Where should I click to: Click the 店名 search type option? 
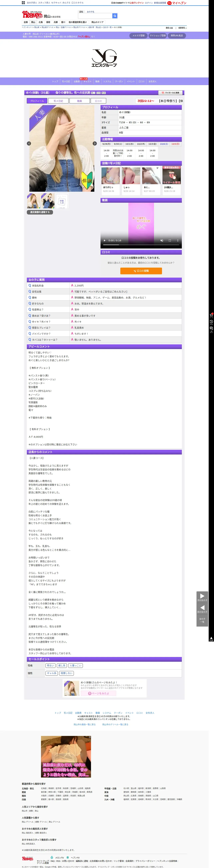(x=81, y=12)
